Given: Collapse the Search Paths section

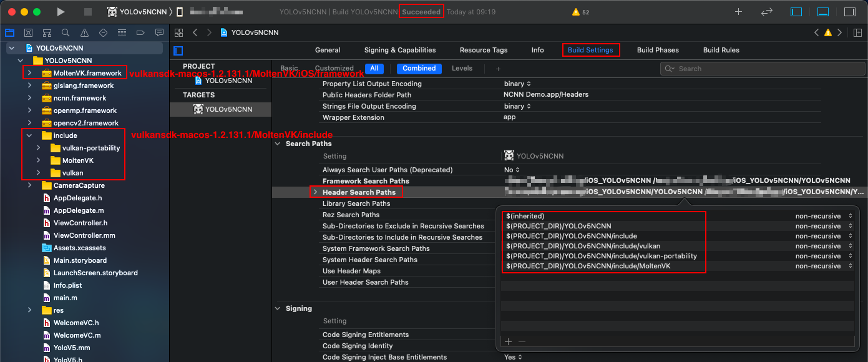Looking at the screenshot, I should point(278,144).
